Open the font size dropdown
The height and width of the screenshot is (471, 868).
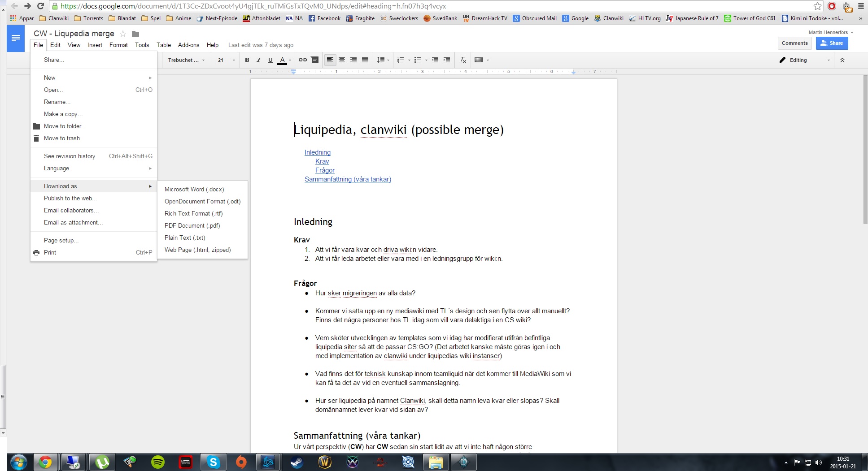[x=226, y=60]
